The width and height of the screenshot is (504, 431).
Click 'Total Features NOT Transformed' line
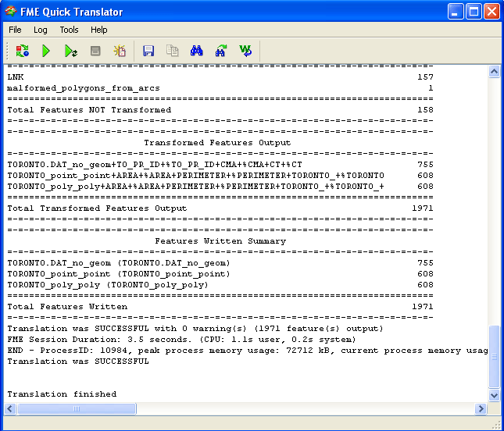tap(220, 110)
